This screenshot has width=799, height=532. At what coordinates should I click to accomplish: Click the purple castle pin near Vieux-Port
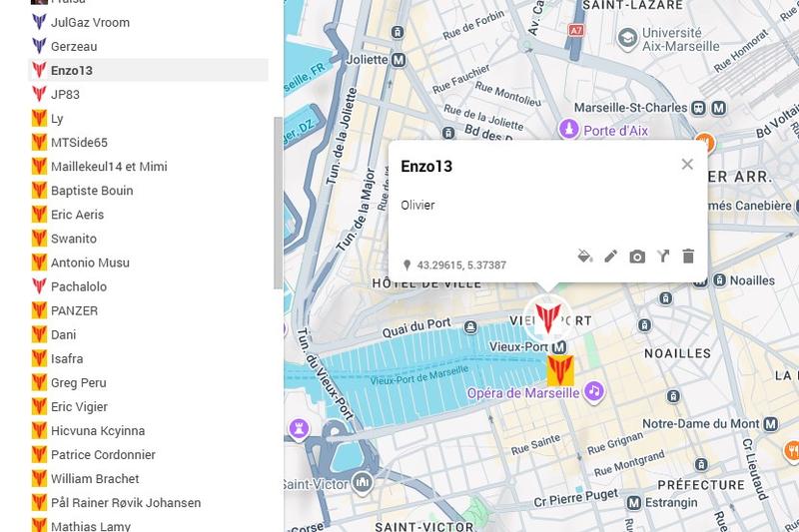[299, 428]
